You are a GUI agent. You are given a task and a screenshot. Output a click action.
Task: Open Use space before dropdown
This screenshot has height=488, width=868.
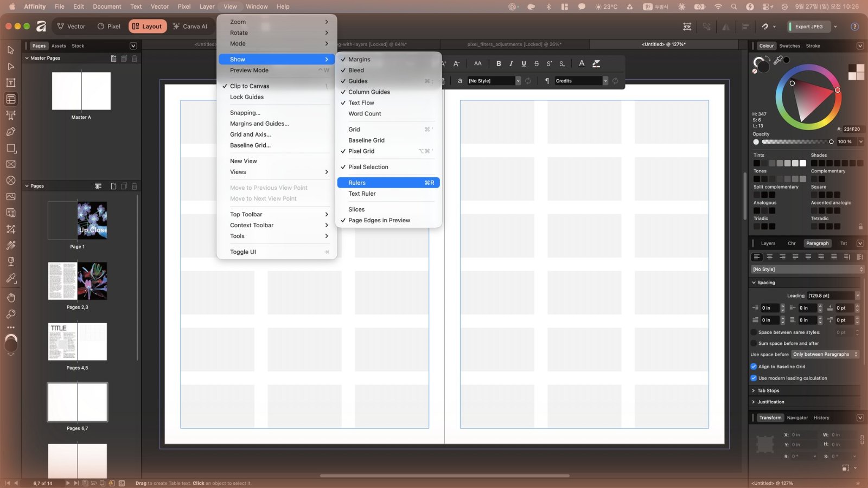825,355
